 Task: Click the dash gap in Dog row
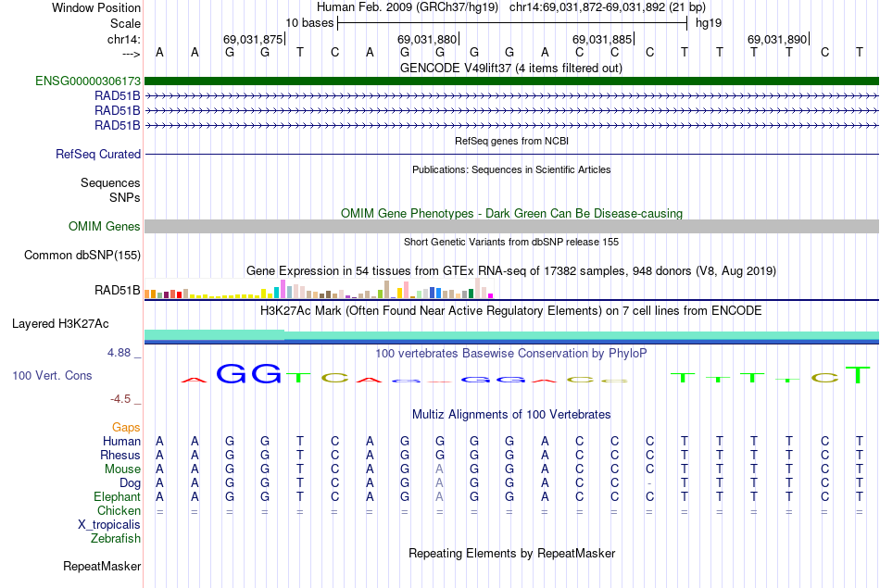point(649,483)
